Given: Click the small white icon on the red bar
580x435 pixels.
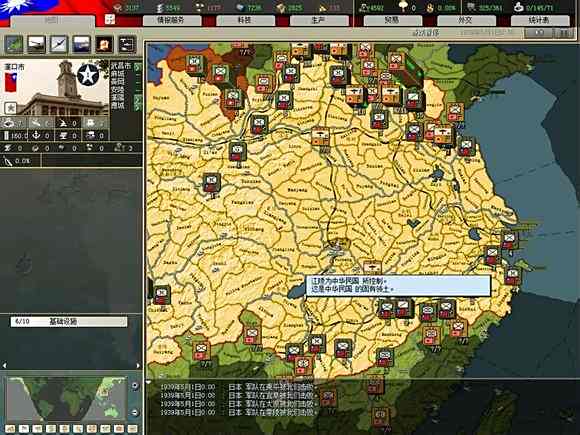Looking at the screenshot, I should pos(110,19).
